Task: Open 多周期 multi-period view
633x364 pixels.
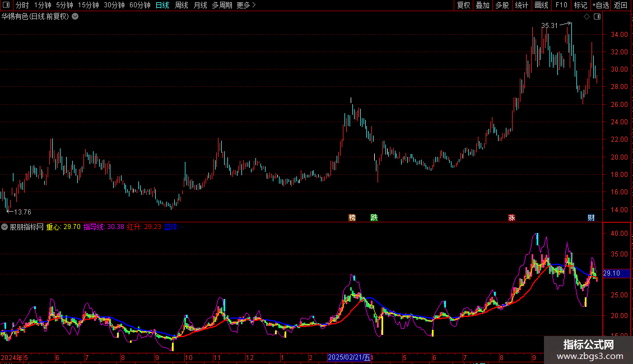Action: click(x=222, y=5)
